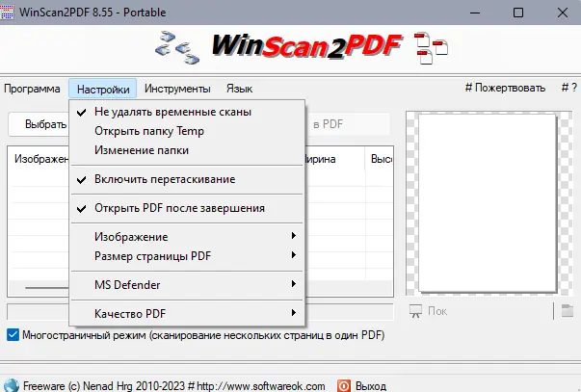Screen dimensions: 581x392
Task: Expand the Изображение submenu
Action: [187, 237]
